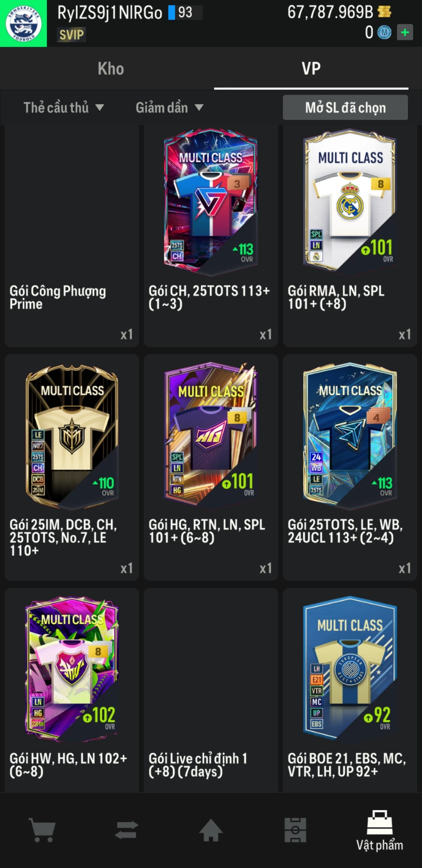Image resolution: width=422 pixels, height=868 pixels.
Task: Tap the gold coins balance icon
Action: click(x=384, y=12)
